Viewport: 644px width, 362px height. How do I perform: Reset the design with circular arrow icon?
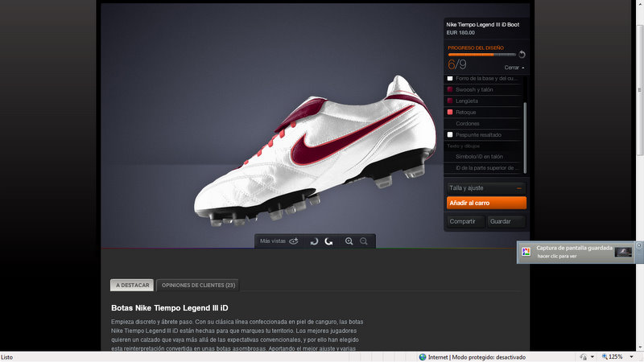click(x=522, y=54)
